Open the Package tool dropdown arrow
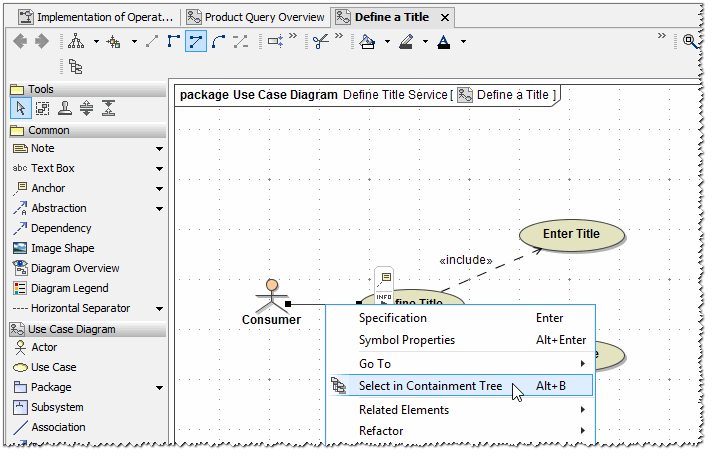Screen dimensions: 713x456 [159, 388]
